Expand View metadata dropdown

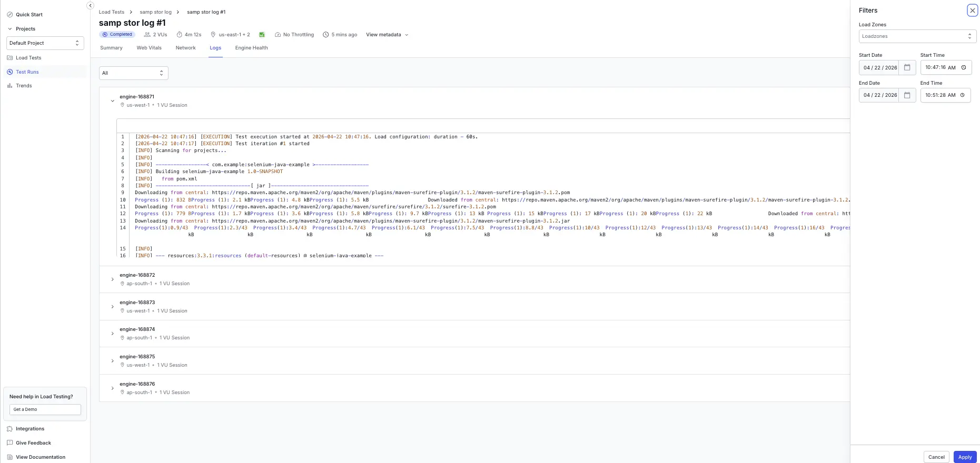(x=387, y=35)
